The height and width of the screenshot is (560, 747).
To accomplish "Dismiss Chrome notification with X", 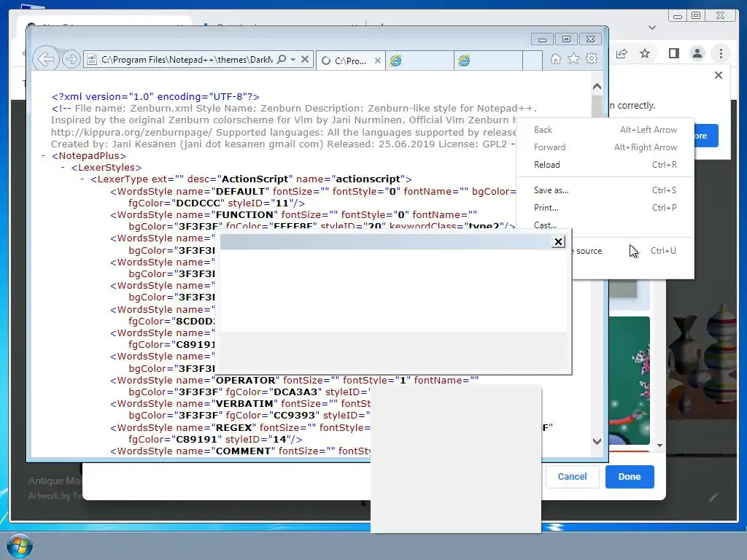I will tap(719, 75).
